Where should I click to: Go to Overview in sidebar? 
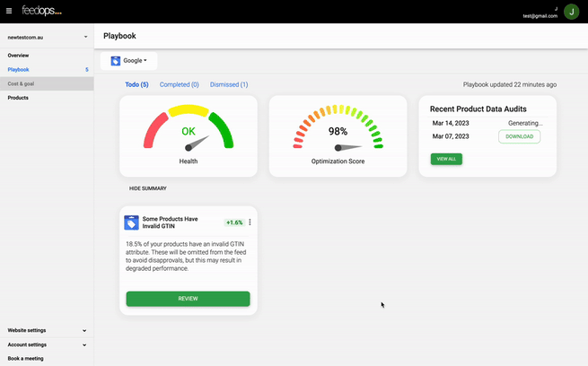click(18, 56)
